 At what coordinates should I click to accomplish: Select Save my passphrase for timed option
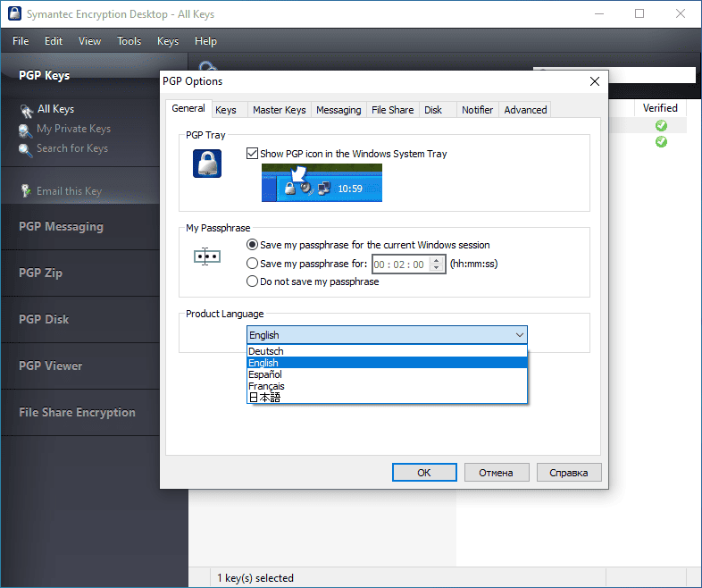[x=252, y=264]
